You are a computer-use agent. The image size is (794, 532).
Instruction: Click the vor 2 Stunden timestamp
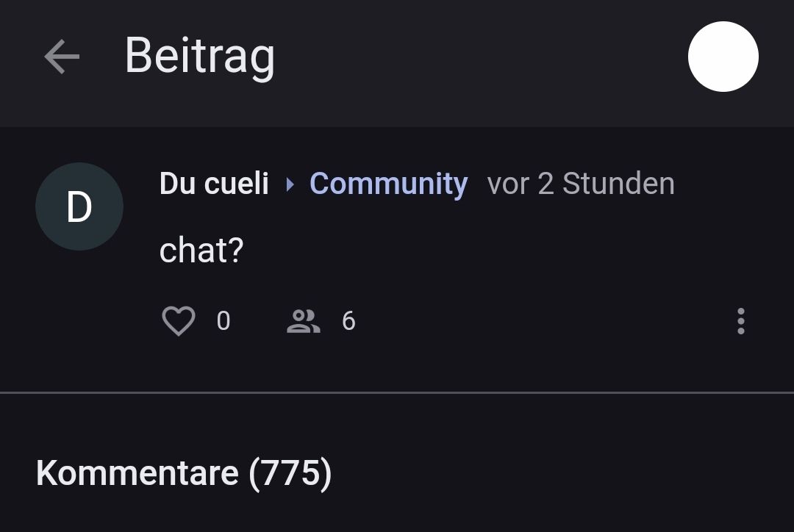click(x=580, y=184)
